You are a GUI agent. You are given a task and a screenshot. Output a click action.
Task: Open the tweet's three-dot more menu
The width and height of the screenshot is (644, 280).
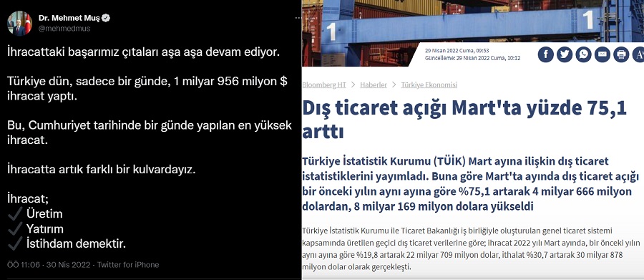[298, 18]
